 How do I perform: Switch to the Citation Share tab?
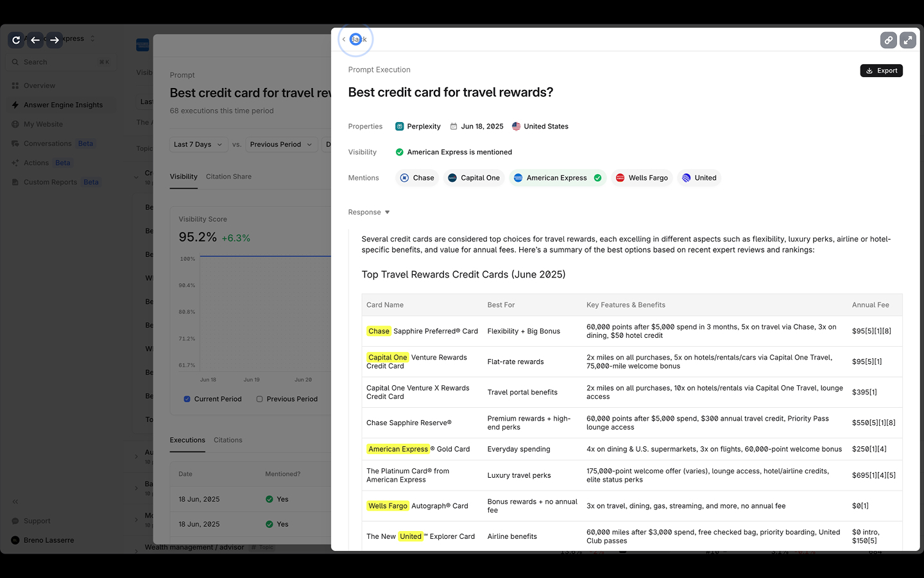point(228,177)
